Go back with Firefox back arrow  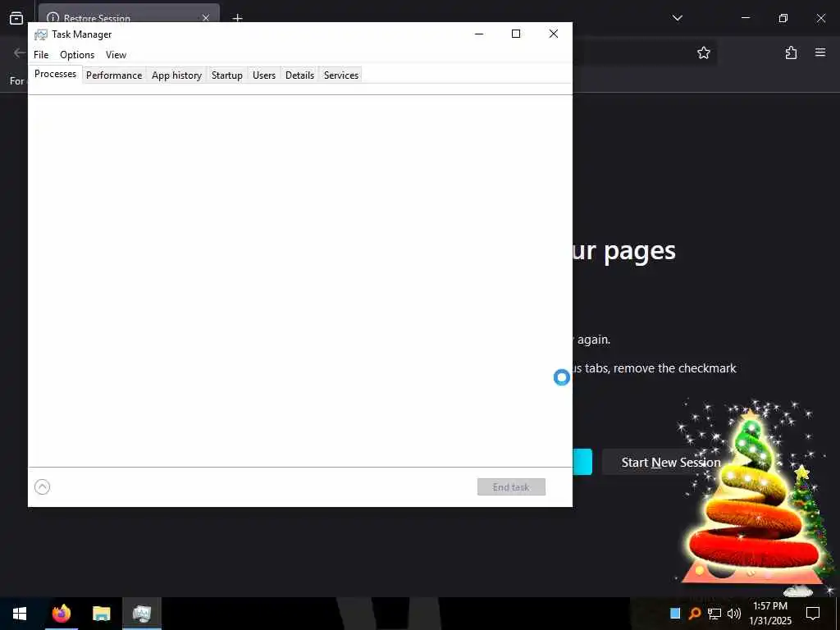click(x=20, y=52)
